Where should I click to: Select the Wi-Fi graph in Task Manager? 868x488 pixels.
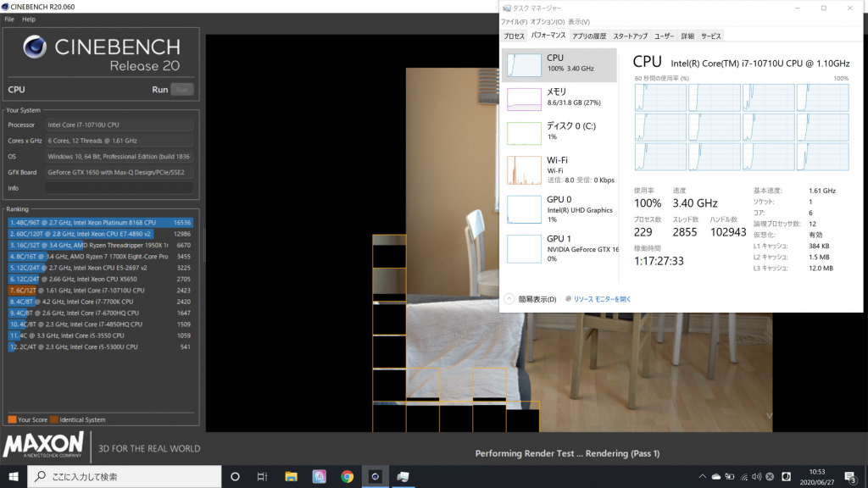point(559,169)
